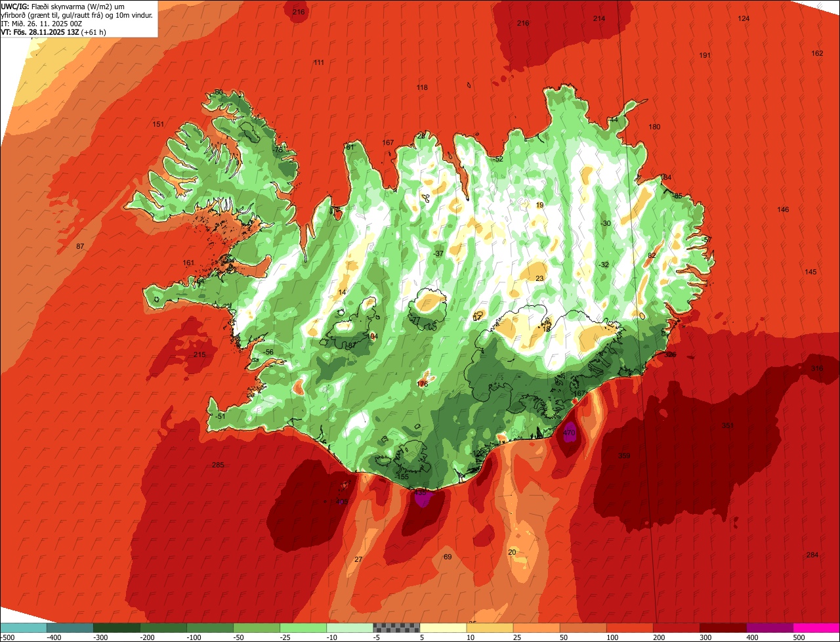Select the "104" map value
Viewport: 840px width, 642px height.
373,337
